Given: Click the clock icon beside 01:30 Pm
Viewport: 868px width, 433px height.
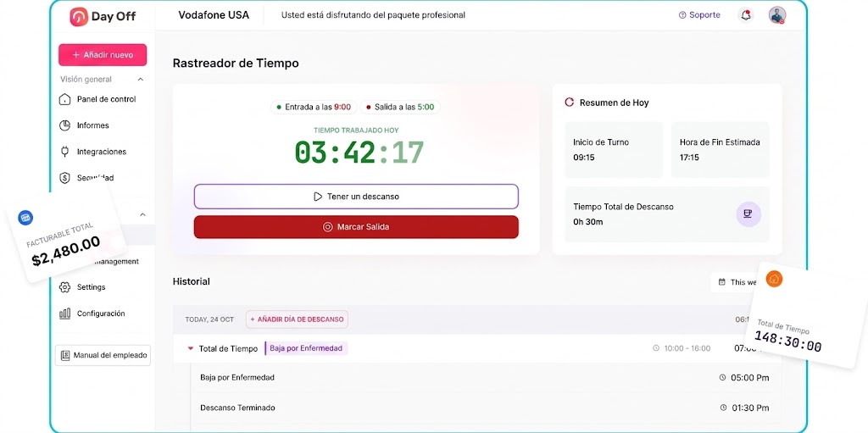Looking at the screenshot, I should pos(723,408).
